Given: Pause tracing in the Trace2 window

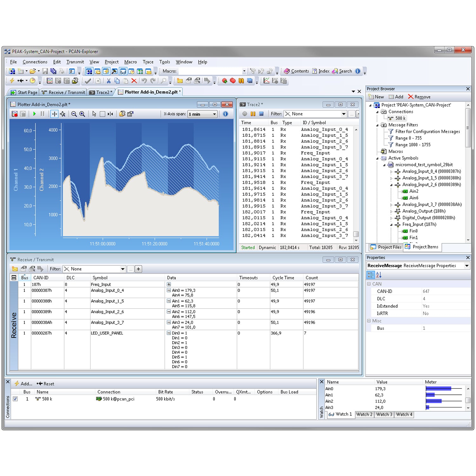Looking at the screenshot, I should click(253, 114).
